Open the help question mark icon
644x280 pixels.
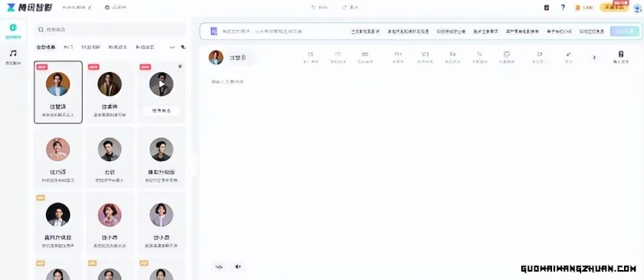tap(563, 8)
